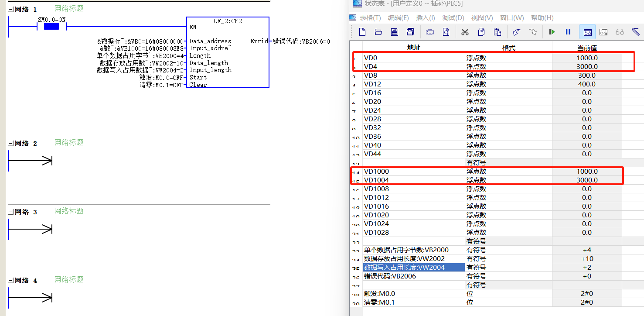Click the 浮点数 format cell of VD16

coord(508,93)
